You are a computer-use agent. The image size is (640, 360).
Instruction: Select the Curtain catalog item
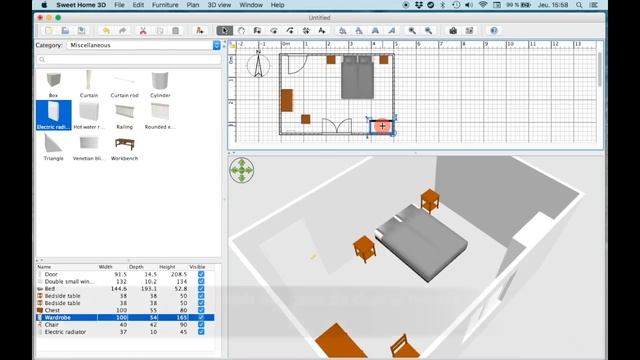click(x=89, y=84)
